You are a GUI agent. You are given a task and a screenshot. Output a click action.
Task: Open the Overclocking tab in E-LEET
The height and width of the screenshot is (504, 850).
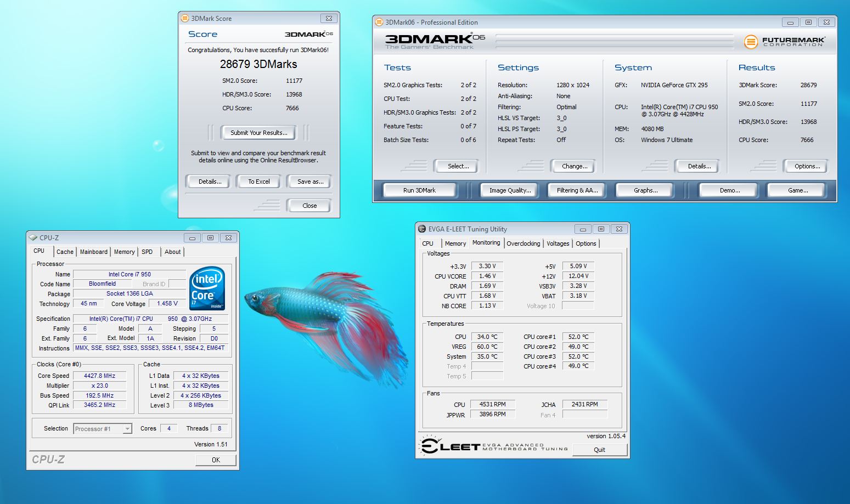point(523,243)
